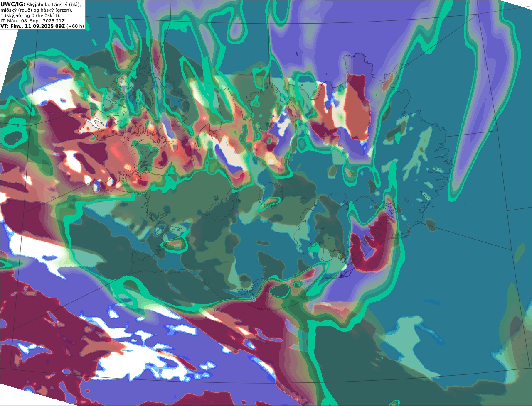Viewport: 532px width, 406px height.
Task: Click the '1 (skýjað)' legend text
Action: pos(12,15)
